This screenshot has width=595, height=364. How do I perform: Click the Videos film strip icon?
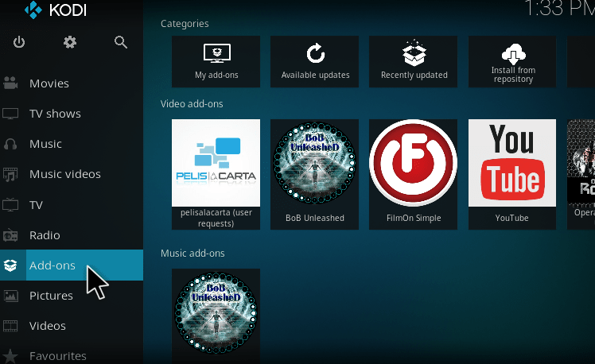pyautogui.click(x=10, y=326)
